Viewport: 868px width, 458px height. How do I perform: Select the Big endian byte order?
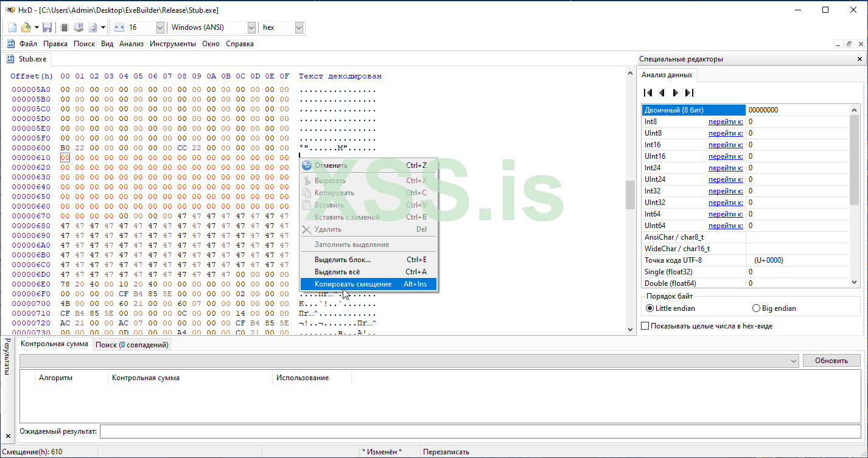pos(757,308)
